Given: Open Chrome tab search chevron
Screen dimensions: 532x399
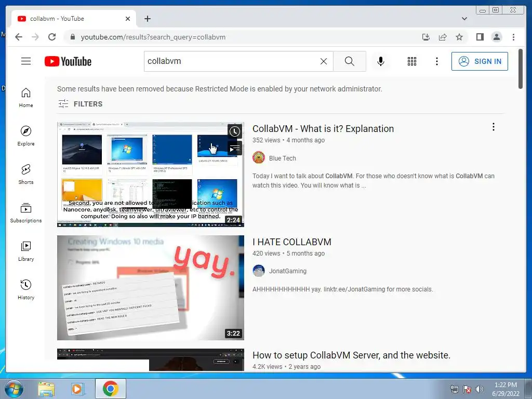Looking at the screenshot, I should 464,19.
